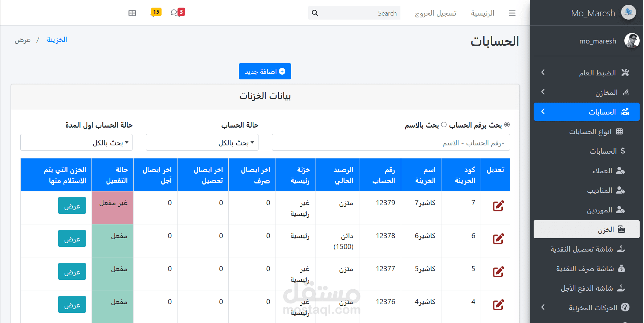This screenshot has height=323, width=644.
Task: Click عرض button for كاشير6 row
Action: pyautogui.click(x=72, y=239)
